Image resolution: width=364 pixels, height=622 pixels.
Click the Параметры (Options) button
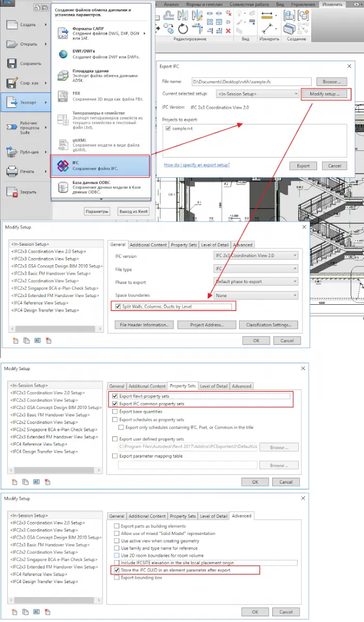[x=97, y=211]
